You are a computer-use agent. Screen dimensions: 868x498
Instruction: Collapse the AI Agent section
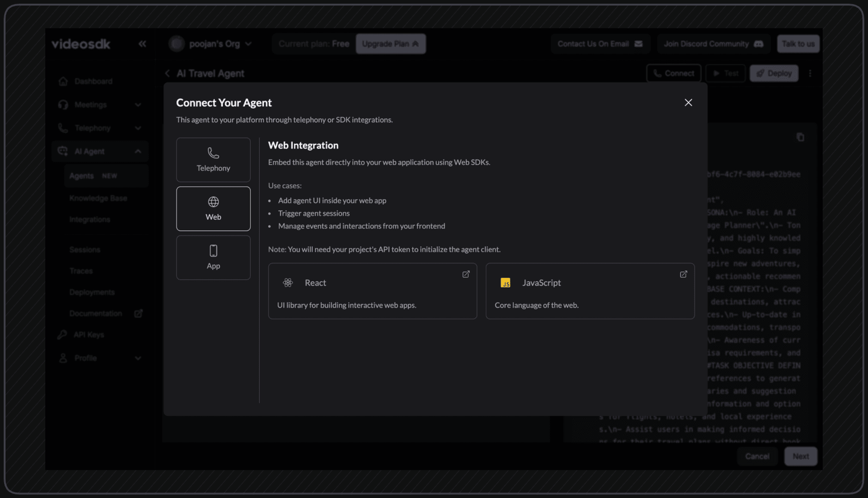click(138, 151)
